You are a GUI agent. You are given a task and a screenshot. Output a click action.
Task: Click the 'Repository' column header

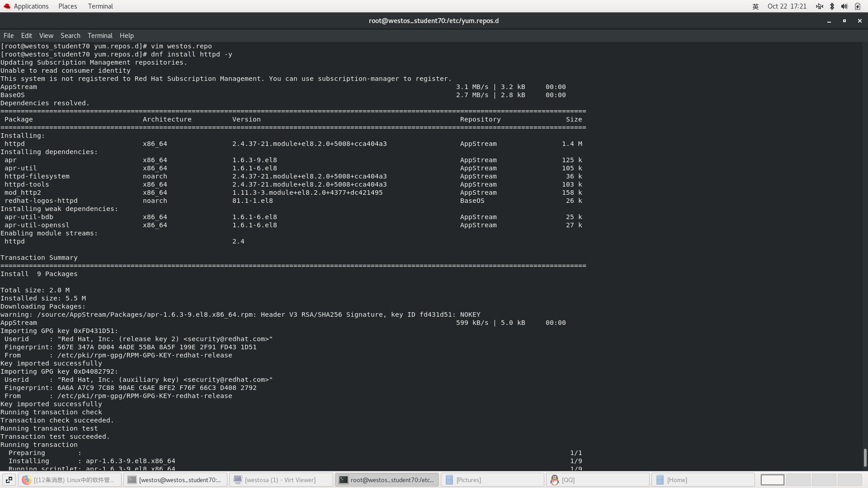pos(481,119)
